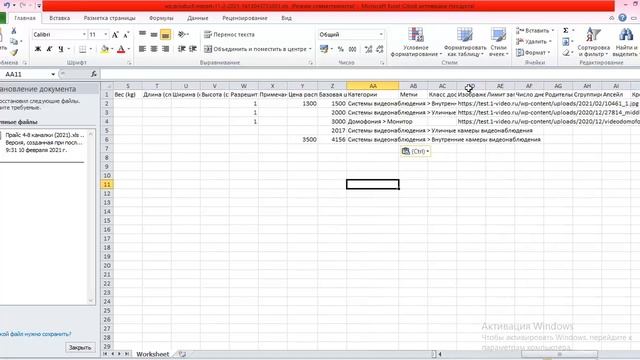Open Сортировка и фильтр menu
Screen dimensions: 640x360
click(x=593, y=42)
